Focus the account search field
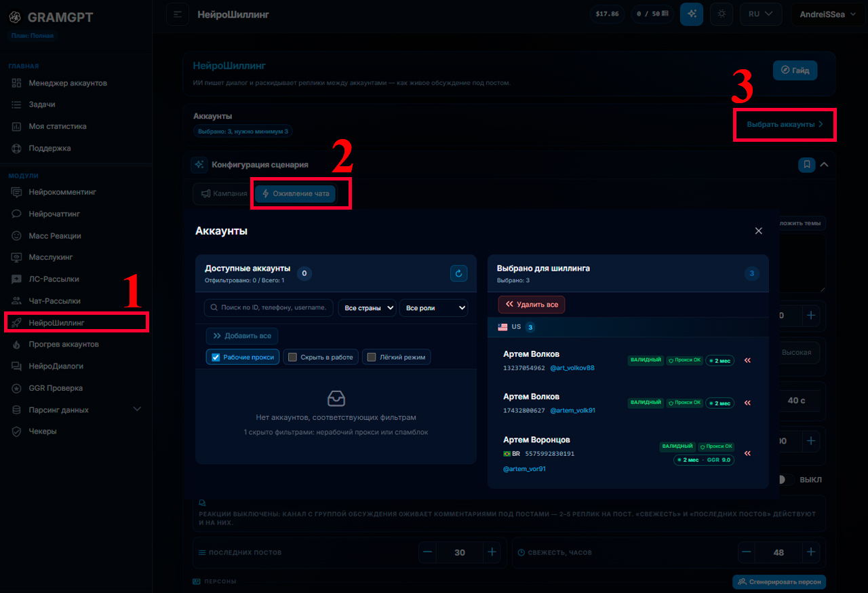The width and height of the screenshot is (868, 593). pyautogui.click(x=269, y=308)
